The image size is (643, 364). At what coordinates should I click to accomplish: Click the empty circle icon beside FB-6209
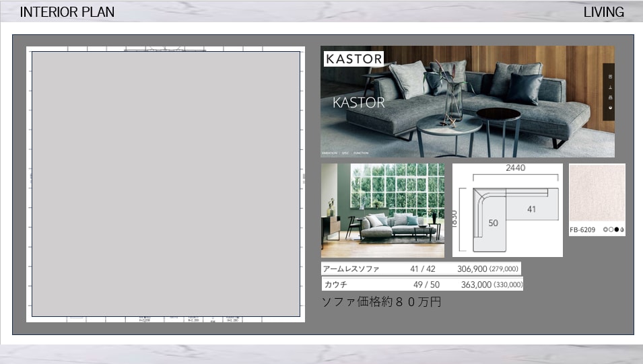(611, 229)
